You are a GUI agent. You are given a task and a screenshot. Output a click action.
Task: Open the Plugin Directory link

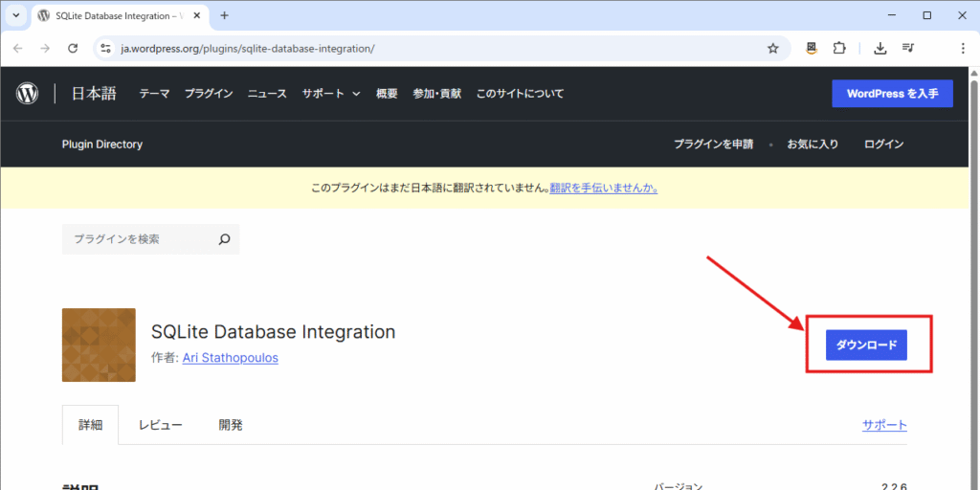pos(102,145)
